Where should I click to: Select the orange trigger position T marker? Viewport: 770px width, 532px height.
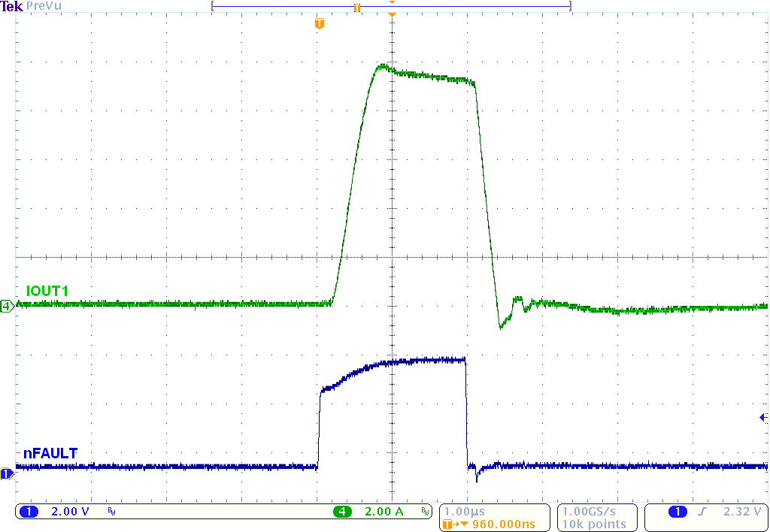click(x=319, y=23)
